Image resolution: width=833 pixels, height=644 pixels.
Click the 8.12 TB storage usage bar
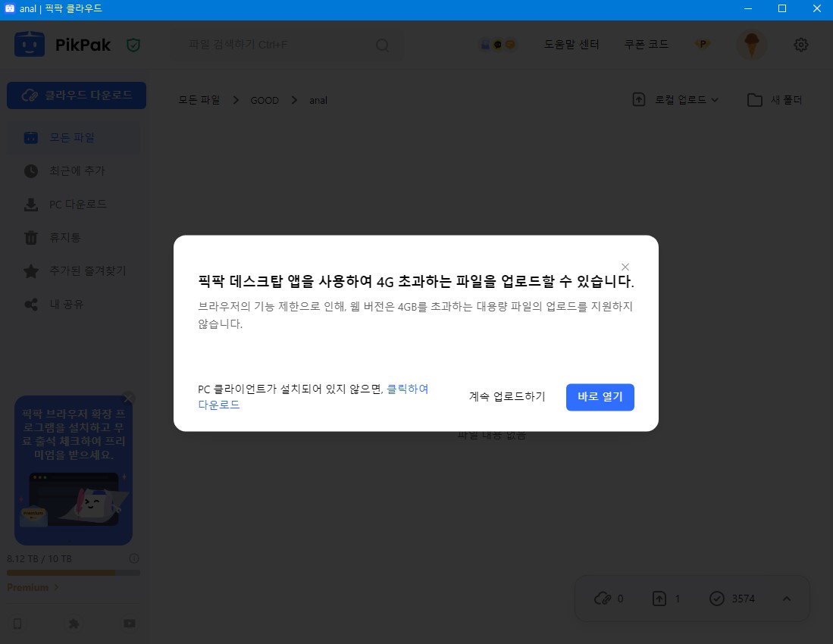pos(74,573)
